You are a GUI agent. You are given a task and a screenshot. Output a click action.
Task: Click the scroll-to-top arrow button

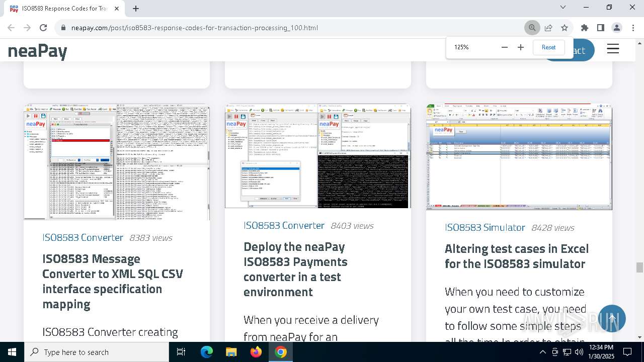click(x=612, y=318)
